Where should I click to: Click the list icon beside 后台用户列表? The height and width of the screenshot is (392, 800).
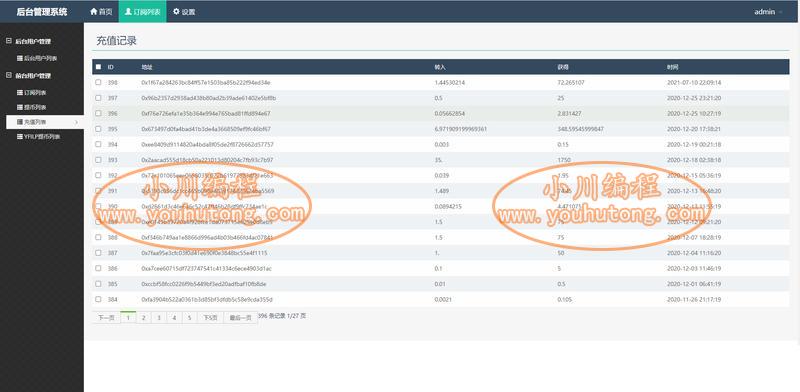point(20,58)
